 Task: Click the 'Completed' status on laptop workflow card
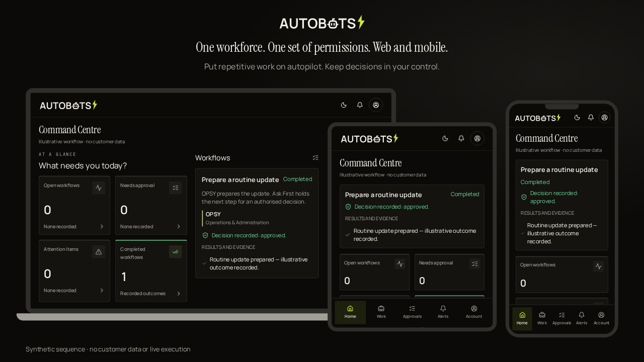tap(298, 179)
